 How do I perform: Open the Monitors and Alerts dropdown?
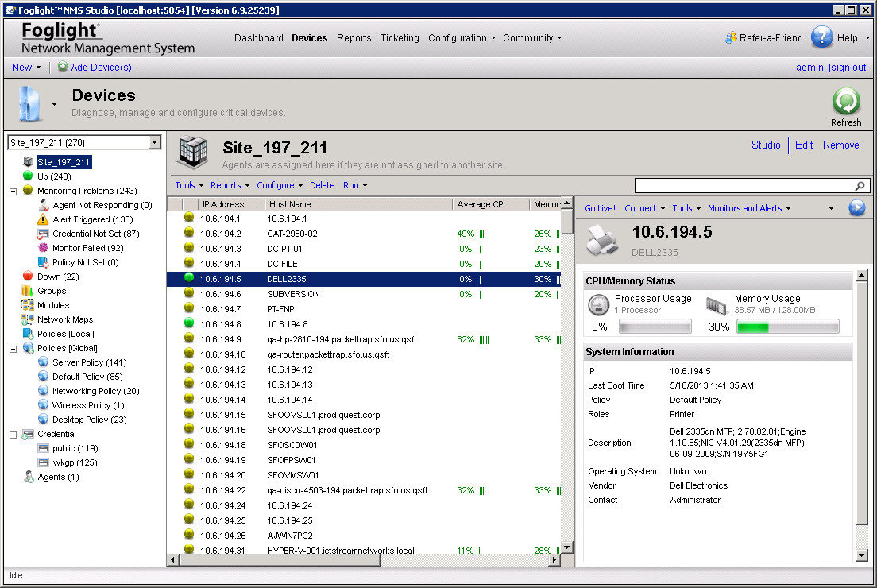point(749,208)
